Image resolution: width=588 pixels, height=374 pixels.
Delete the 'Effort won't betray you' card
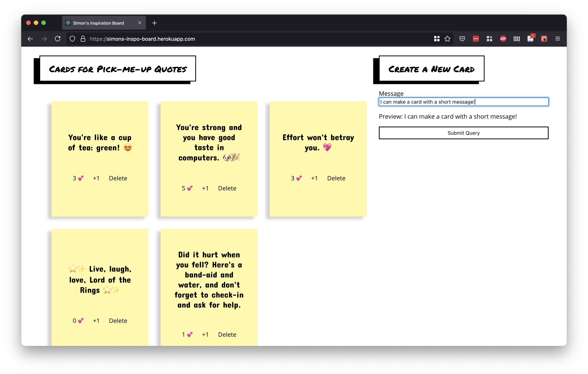pyautogui.click(x=336, y=178)
